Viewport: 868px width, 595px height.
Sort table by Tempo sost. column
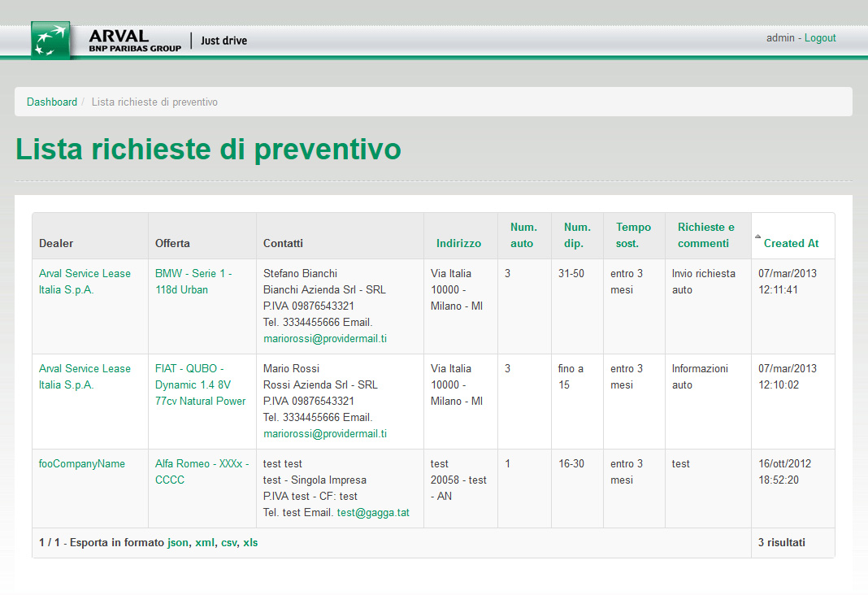click(633, 235)
